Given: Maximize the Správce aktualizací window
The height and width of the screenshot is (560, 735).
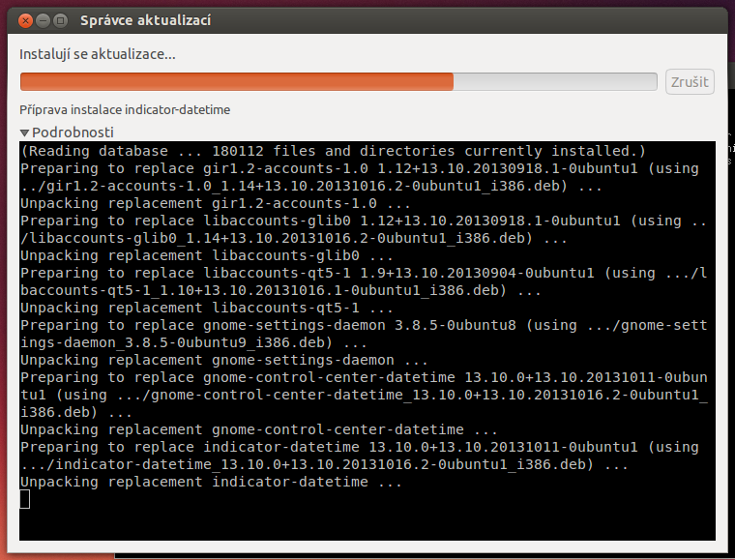Looking at the screenshot, I should point(60,20).
